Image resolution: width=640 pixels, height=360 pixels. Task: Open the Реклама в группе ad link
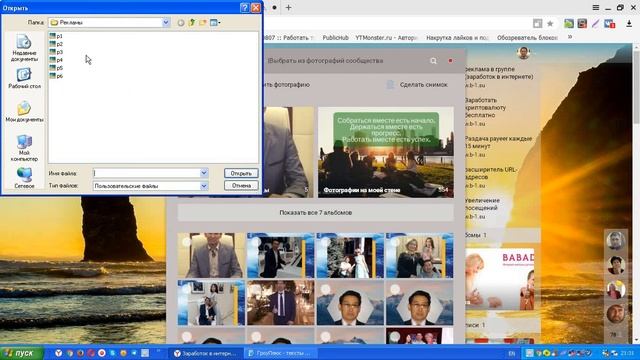point(499,73)
